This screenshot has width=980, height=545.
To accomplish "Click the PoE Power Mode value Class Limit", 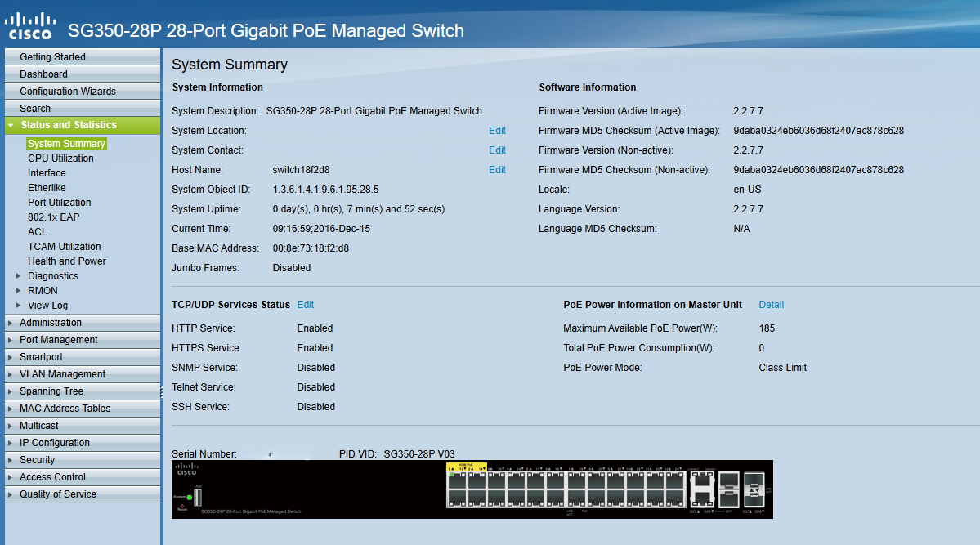I will click(x=782, y=368).
